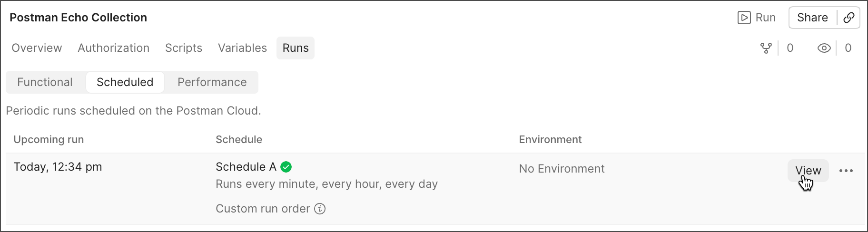Screen dimensions: 868x232
Task: Click the fork count icon
Action: (x=766, y=48)
